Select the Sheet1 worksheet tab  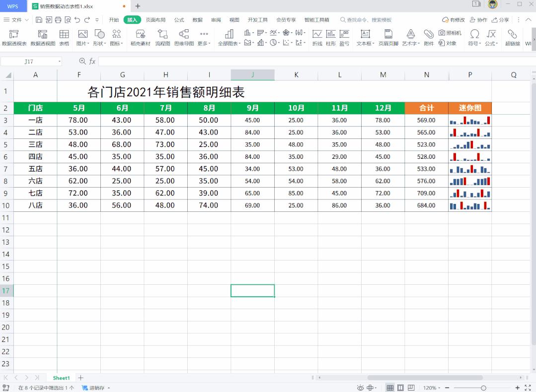(61, 378)
